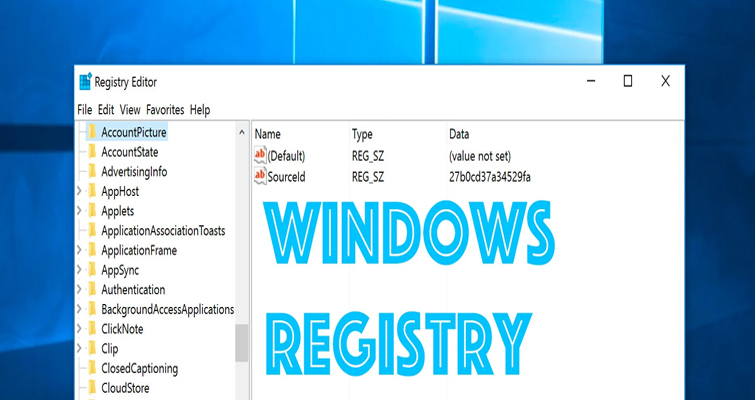755x400 pixels.
Task: Select the Authentication folder icon
Action: coord(92,290)
